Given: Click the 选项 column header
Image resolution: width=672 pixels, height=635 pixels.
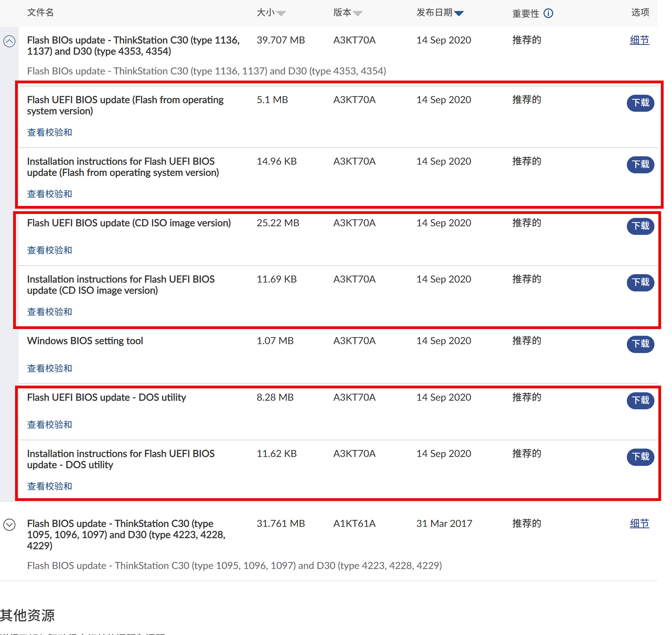Looking at the screenshot, I should [640, 13].
